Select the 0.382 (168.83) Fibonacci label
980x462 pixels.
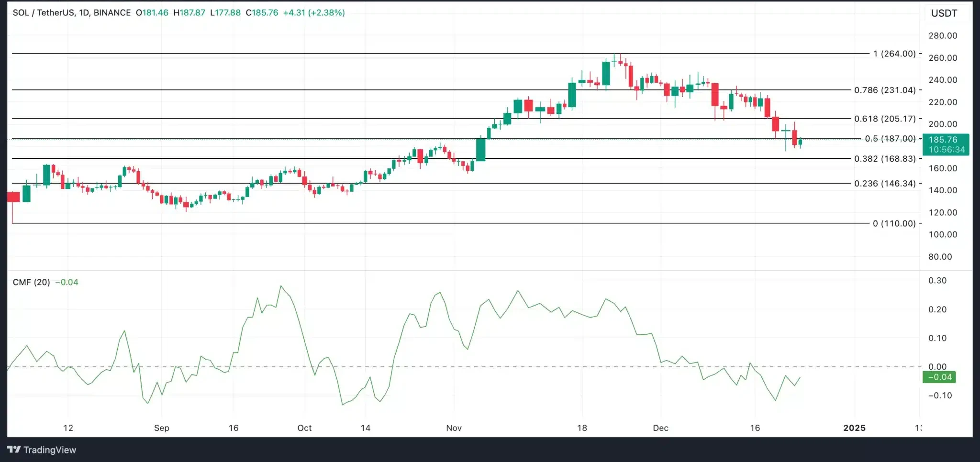(885, 159)
